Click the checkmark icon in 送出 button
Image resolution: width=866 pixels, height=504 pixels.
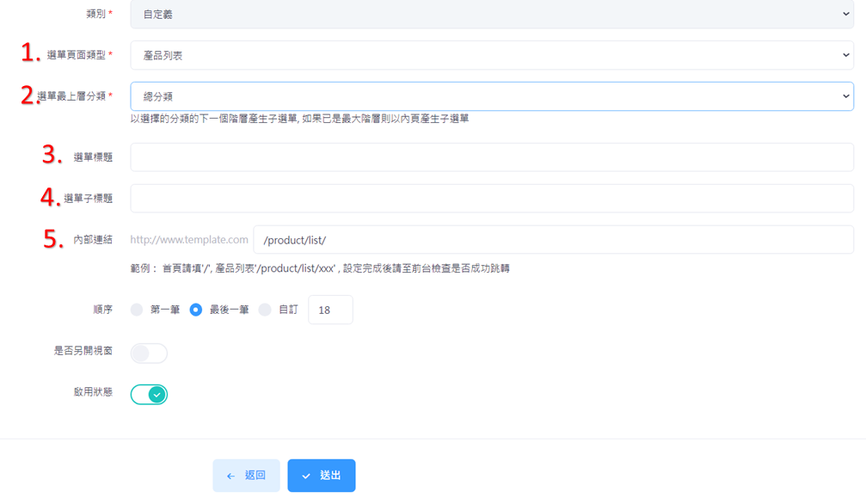(306, 476)
